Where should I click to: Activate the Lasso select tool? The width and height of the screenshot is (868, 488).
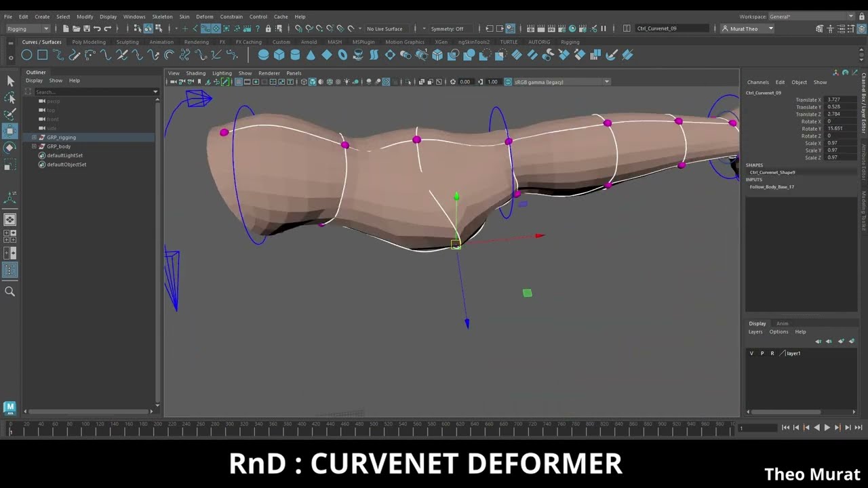[10, 98]
